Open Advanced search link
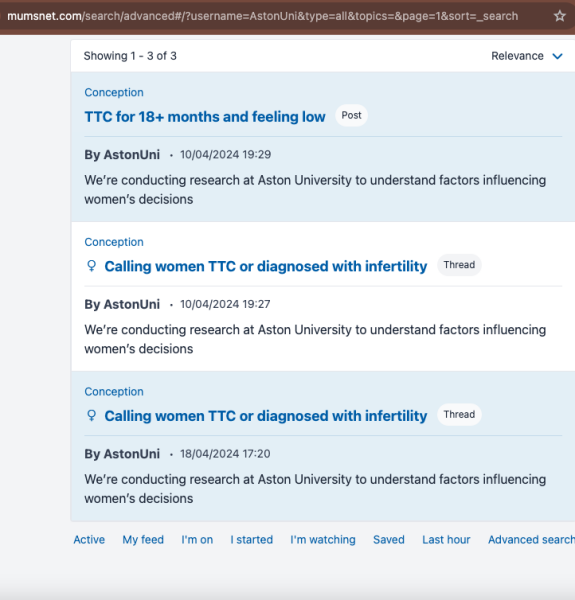Image resolution: width=575 pixels, height=600 pixels. (x=531, y=540)
